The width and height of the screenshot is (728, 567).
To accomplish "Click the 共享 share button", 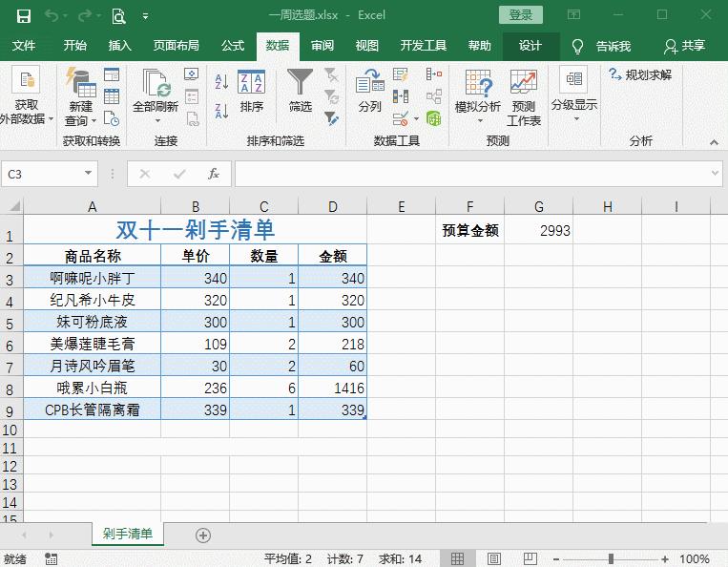I will coord(685,46).
